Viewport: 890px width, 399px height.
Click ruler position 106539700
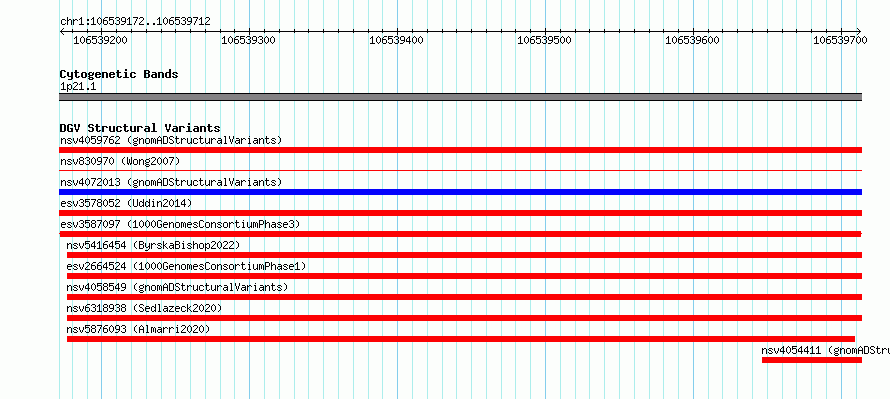click(x=841, y=40)
